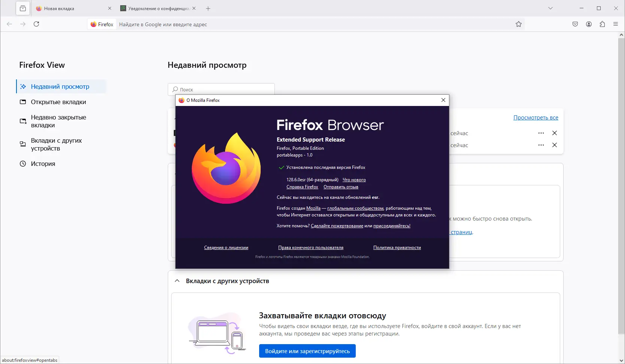Open the Firefox View icon in tab strip

(22, 8)
